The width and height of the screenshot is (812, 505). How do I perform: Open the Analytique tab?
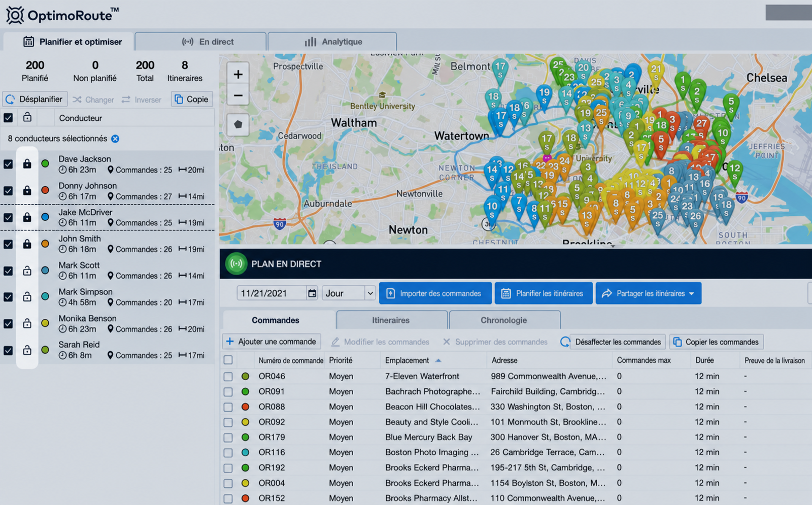332,42
